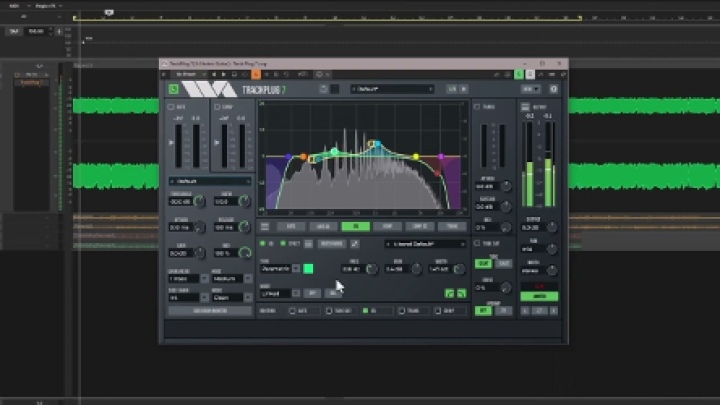Viewport: 720px width, 405px height.
Task: Switch to the tab right after GATE
Action: 323,226
